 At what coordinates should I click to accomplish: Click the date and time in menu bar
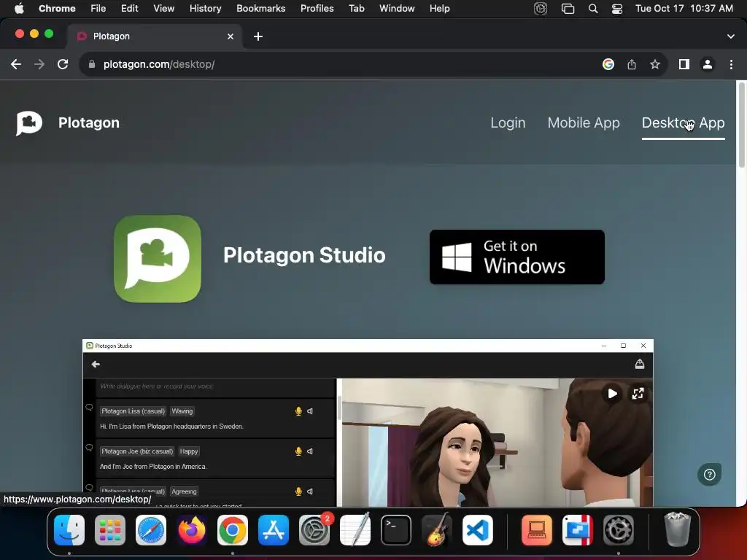coord(684,9)
